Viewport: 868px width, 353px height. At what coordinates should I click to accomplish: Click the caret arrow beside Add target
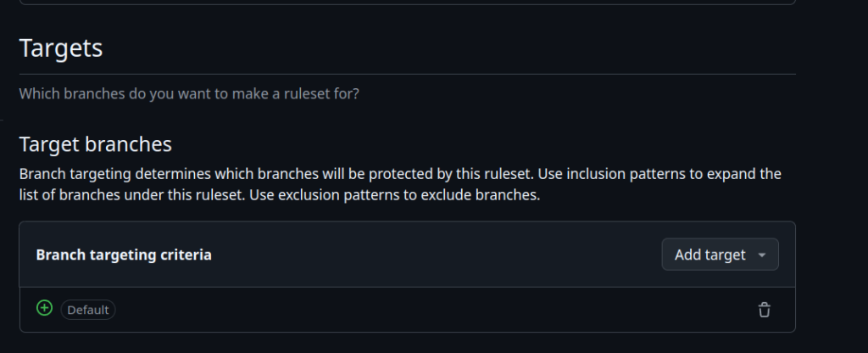point(762,255)
